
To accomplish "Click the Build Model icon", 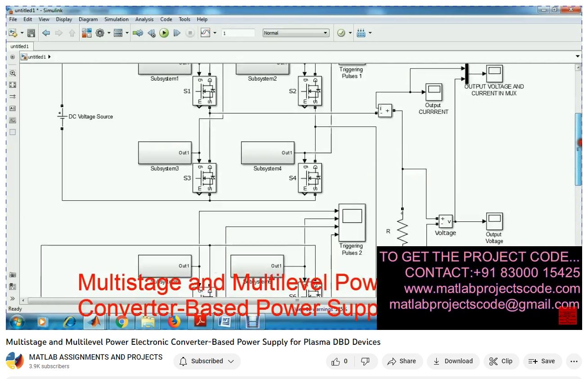I will tap(361, 33).
